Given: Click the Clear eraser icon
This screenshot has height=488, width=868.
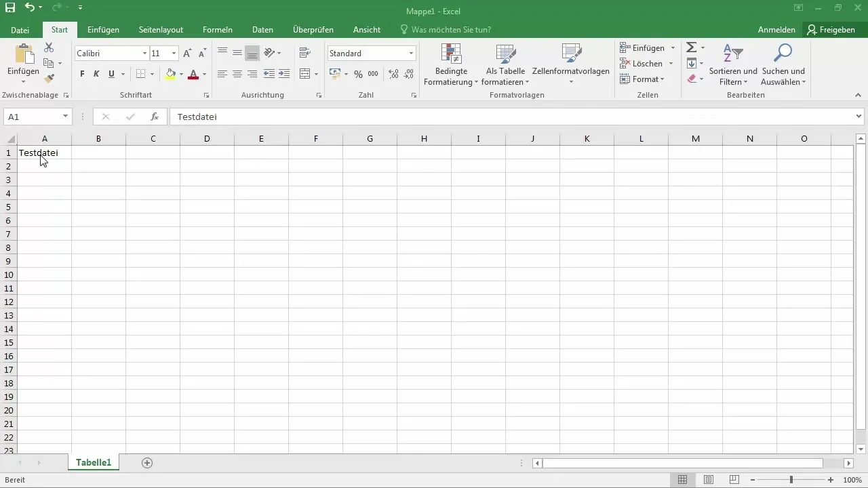Looking at the screenshot, I should (x=691, y=79).
